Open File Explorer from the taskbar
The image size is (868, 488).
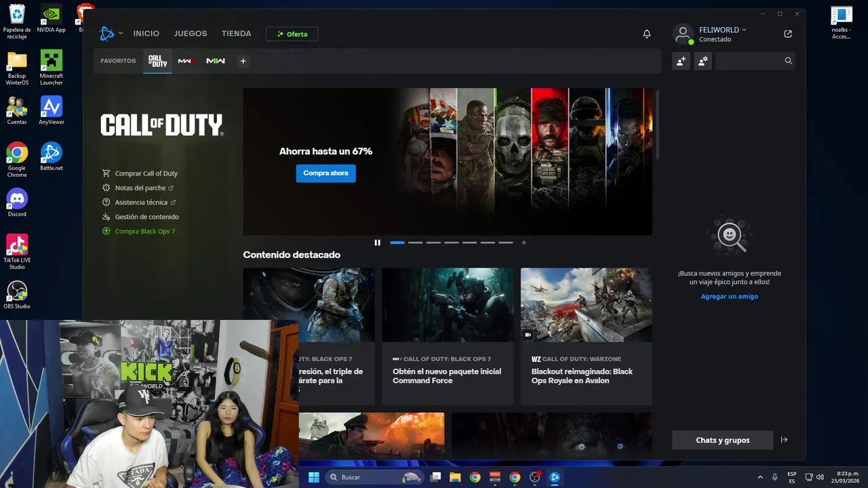tap(455, 477)
